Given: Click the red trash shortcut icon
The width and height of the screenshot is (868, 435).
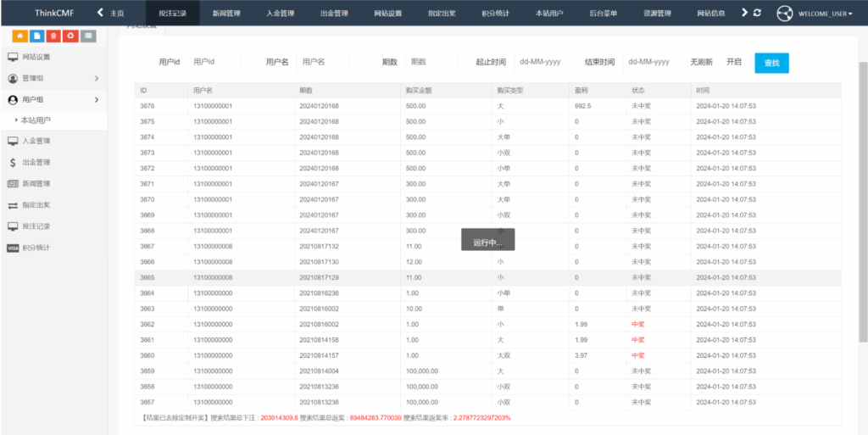Looking at the screenshot, I should (x=53, y=36).
